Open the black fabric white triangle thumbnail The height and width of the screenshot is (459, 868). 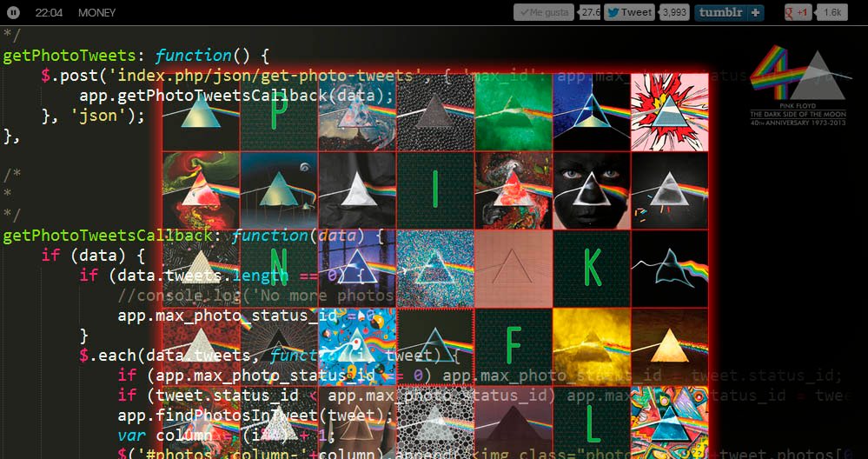(x=357, y=190)
